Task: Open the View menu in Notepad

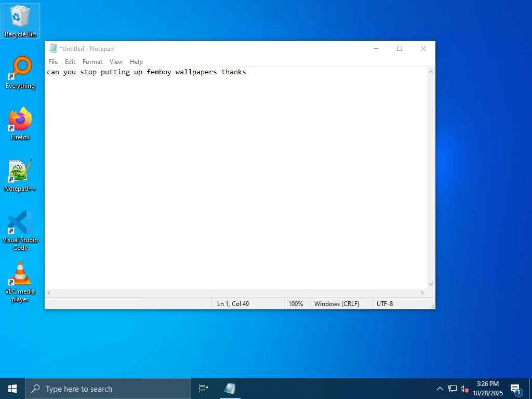Action: pyautogui.click(x=116, y=62)
